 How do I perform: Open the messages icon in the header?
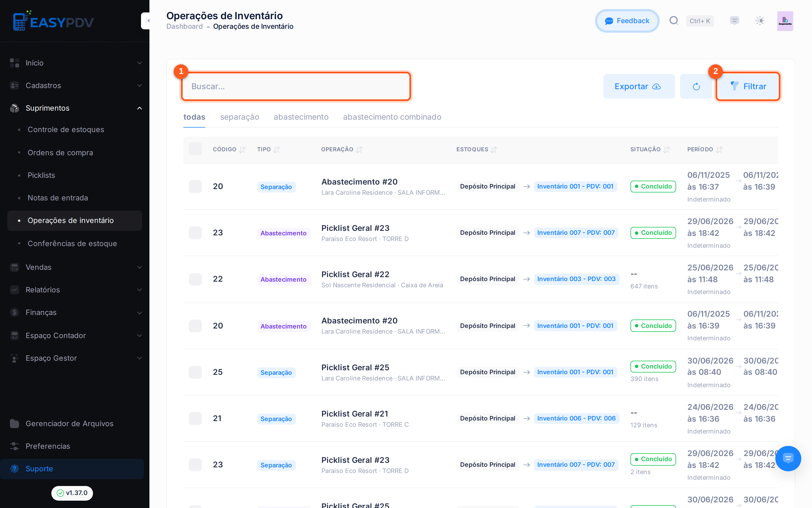(x=734, y=21)
